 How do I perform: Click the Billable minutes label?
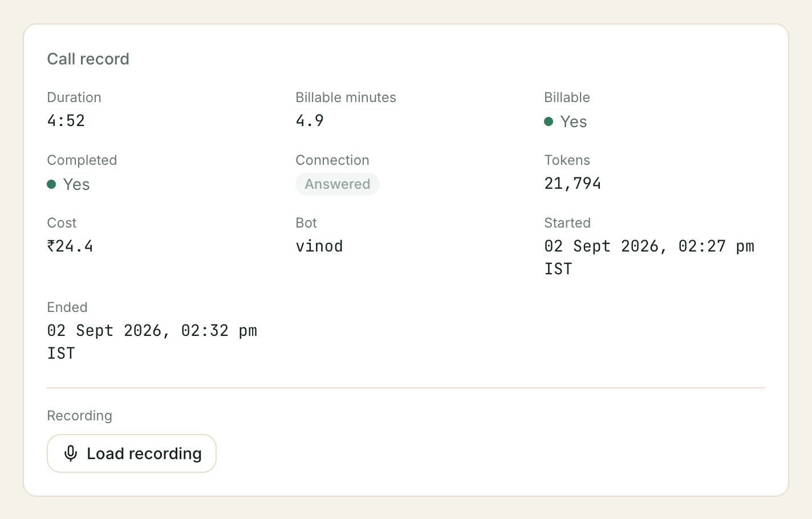[x=346, y=98]
